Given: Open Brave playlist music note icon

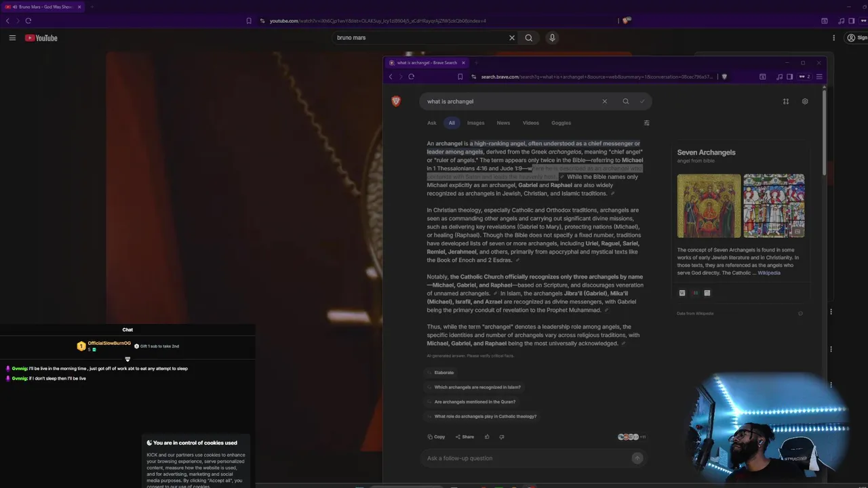Looking at the screenshot, I should 779,77.
